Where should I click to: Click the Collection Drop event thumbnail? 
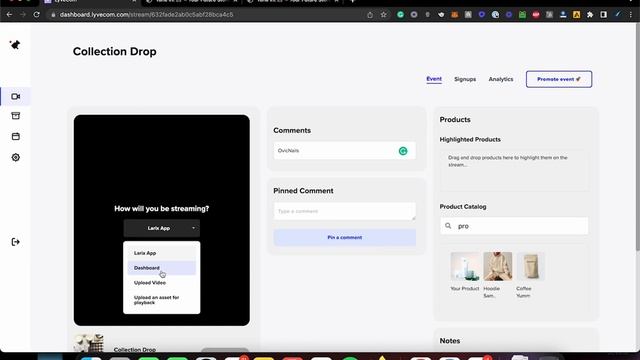pos(89,343)
